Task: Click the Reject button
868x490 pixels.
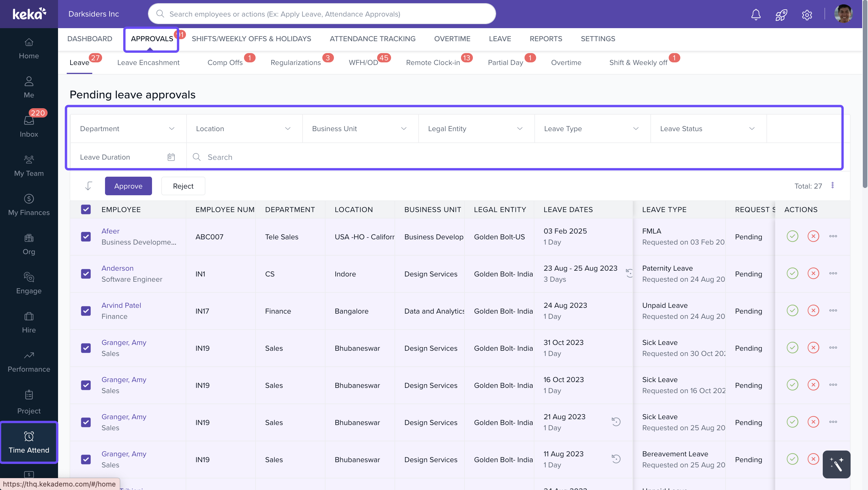Action: [183, 186]
